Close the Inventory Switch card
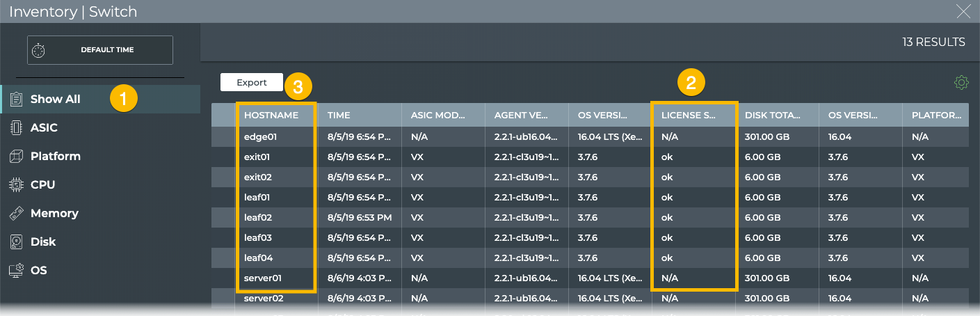 963,10
